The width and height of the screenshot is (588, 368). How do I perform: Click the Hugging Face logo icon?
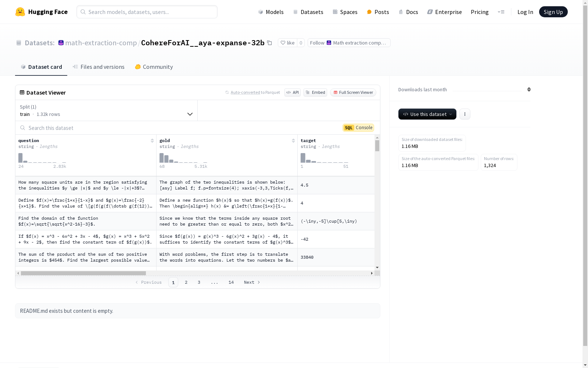coord(20,12)
